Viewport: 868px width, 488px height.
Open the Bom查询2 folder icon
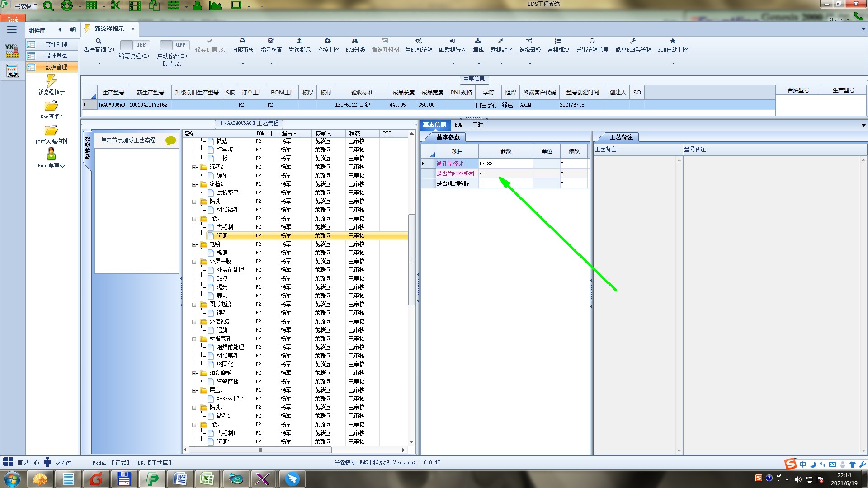pos(51,106)
